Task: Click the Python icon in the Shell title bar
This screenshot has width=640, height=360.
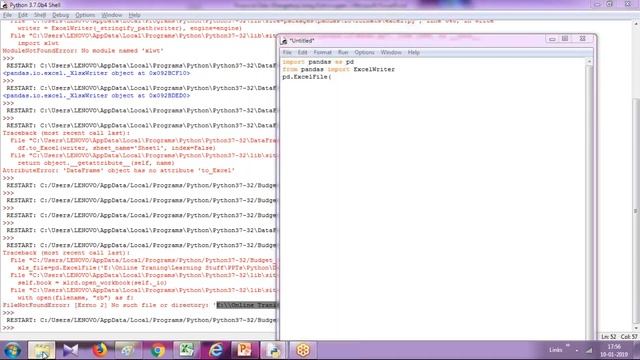Action: tap(4, 5)
